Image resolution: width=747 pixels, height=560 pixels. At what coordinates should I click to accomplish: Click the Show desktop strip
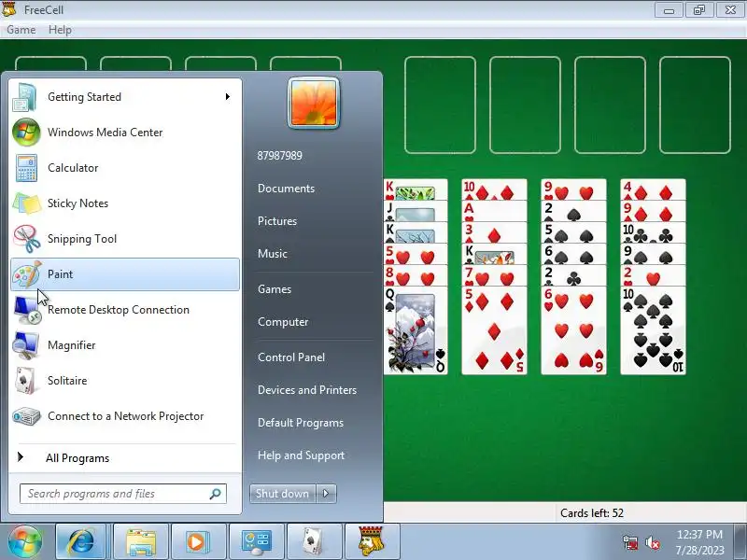pos(740,542)
